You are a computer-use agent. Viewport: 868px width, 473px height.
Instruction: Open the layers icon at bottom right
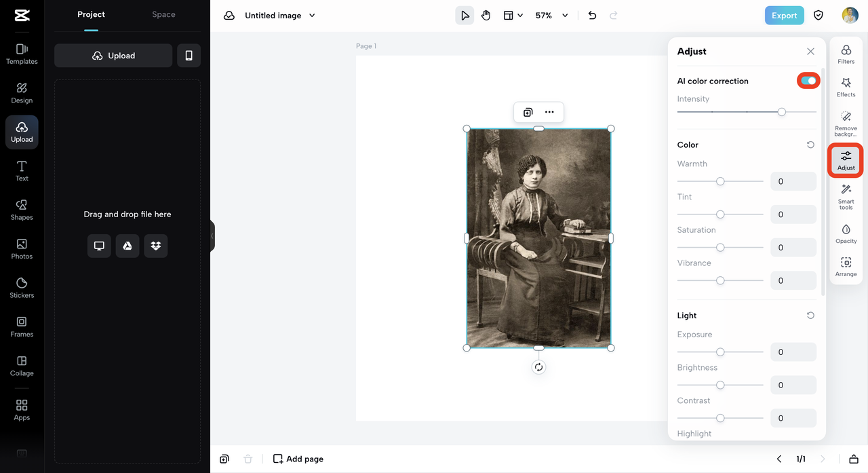854,459
